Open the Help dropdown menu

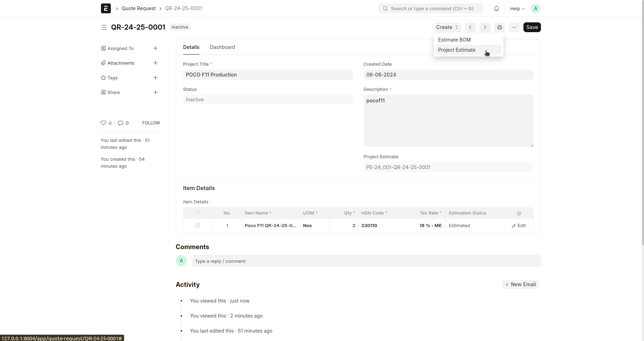tap(517, 8)
